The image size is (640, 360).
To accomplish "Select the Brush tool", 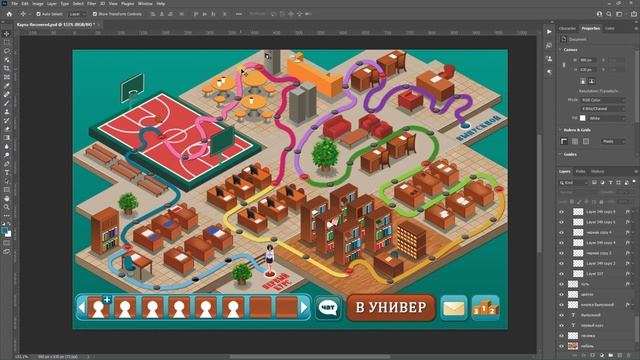I will 7,103.
